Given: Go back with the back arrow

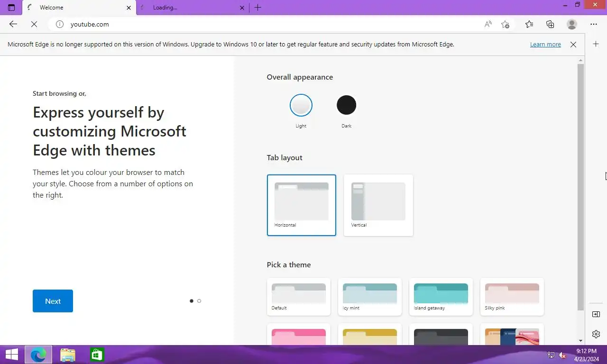Looking at the screenshot, I should pyautogui.click(x=13, y=24).
